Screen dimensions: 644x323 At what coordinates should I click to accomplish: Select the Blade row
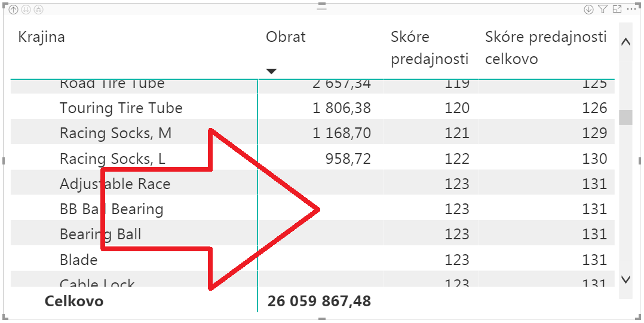point(78,260)
